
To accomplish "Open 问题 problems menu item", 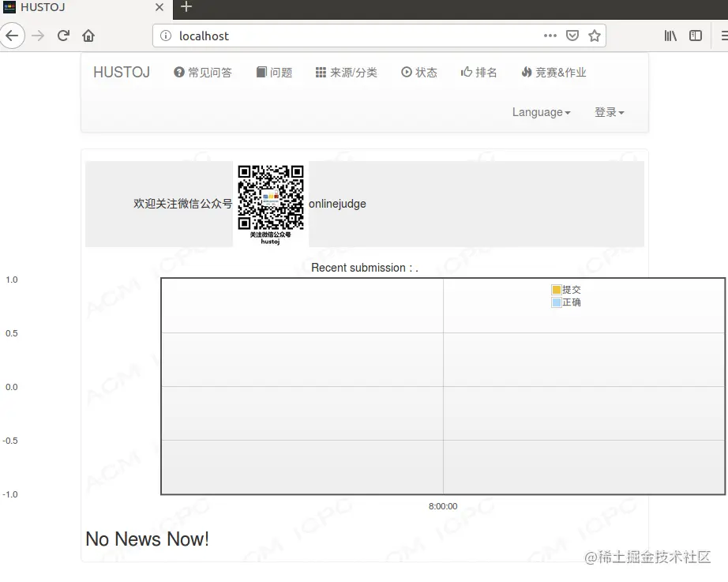I will [x=275, y=73].
